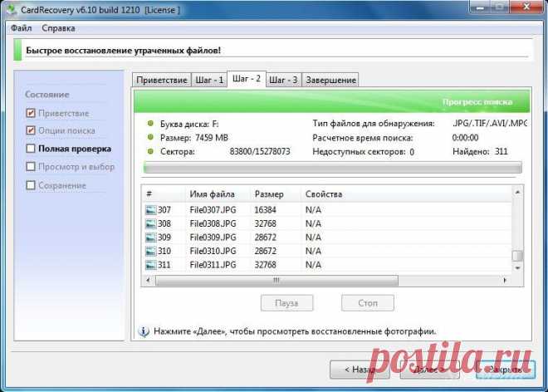The image size is (548, 392).
Task: Select the File0308.JPG file name
Action: [213, 223]
